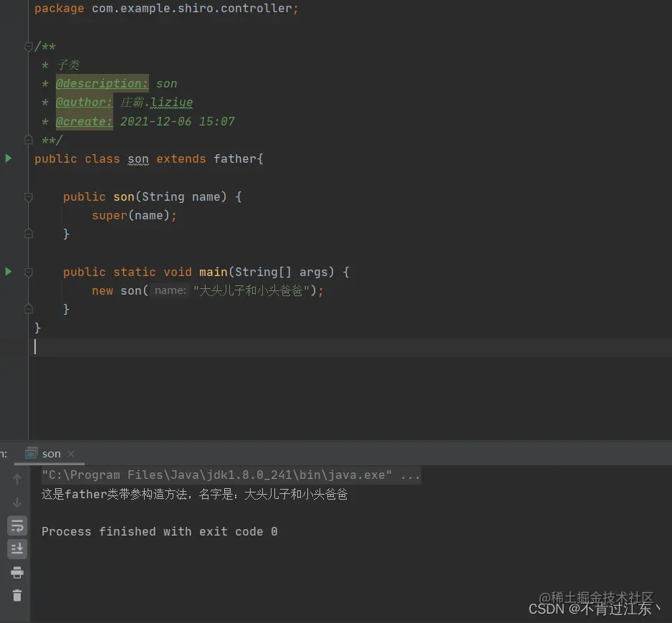
Task: Click the liziye author name
Action: [172, 103]
